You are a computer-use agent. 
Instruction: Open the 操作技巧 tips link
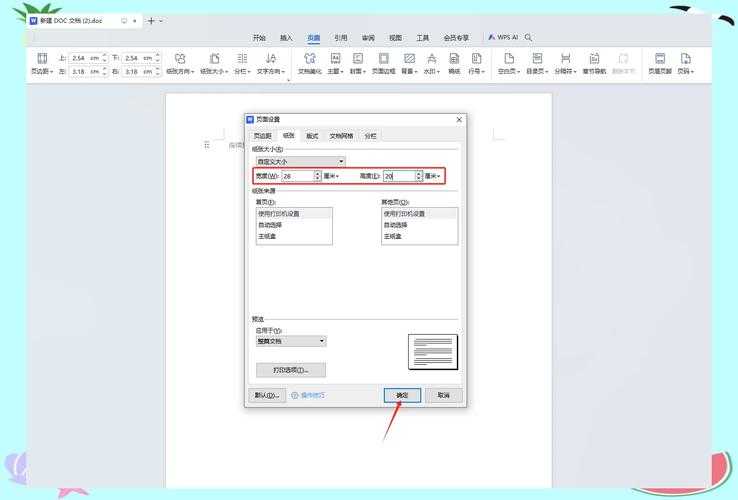tap(308, 395)
